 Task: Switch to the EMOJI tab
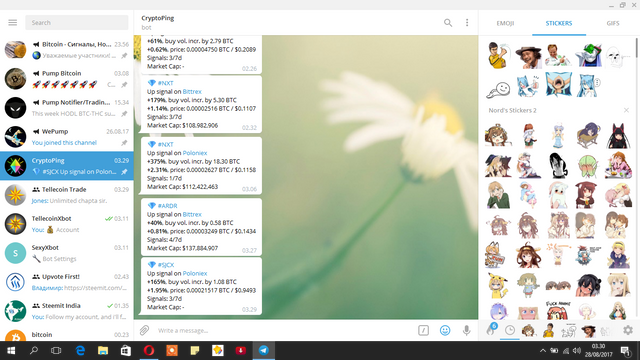[505, 23]
